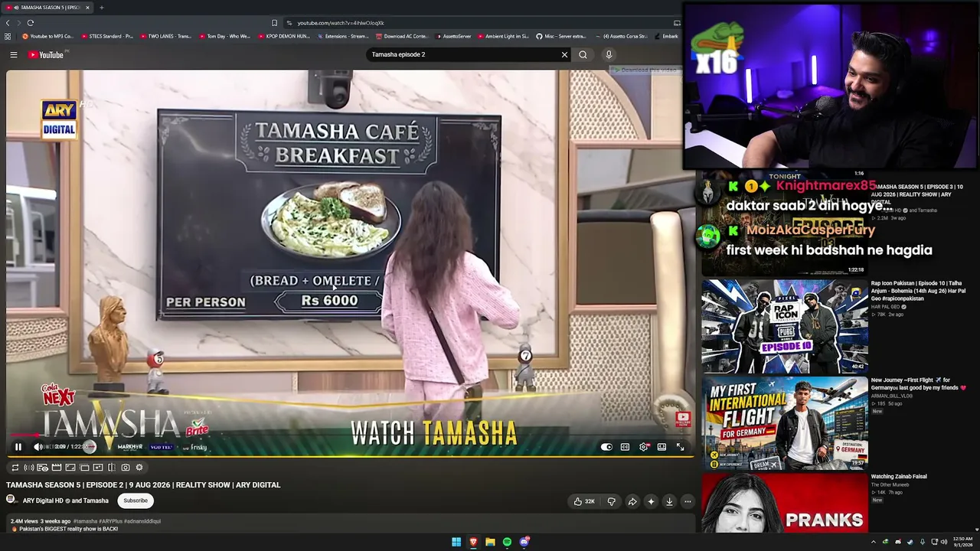Start voice search with the microphone icon

click(609, 55)
